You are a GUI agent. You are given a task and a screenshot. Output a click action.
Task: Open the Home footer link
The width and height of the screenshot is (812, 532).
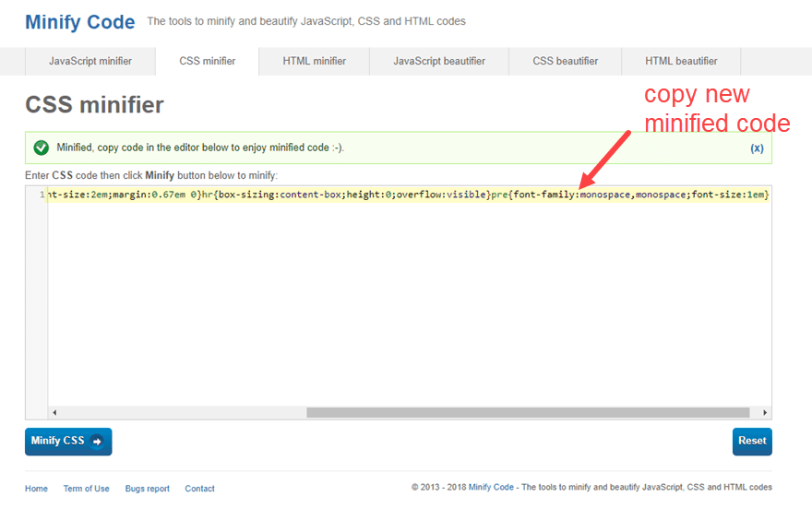tap(36, 489)
